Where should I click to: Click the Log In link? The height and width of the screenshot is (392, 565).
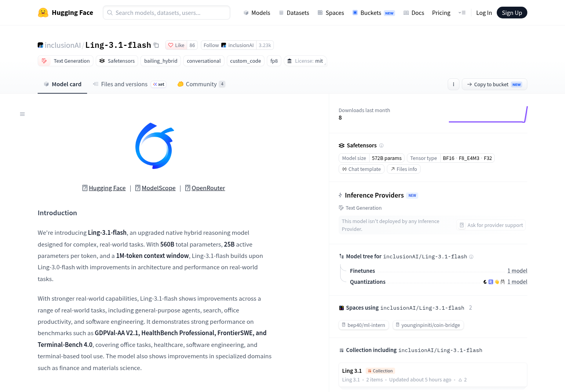pos(484,13)
